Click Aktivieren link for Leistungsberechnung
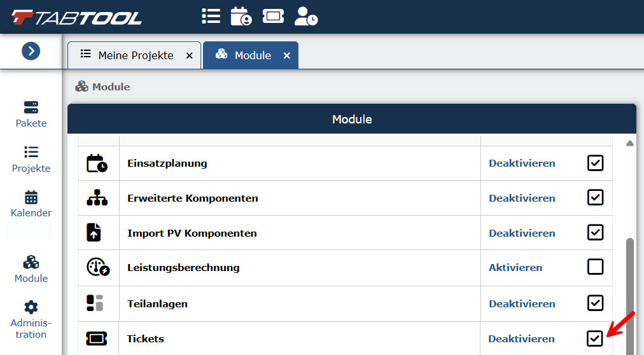Screen dimensions: 644x355 pos(515,268)
